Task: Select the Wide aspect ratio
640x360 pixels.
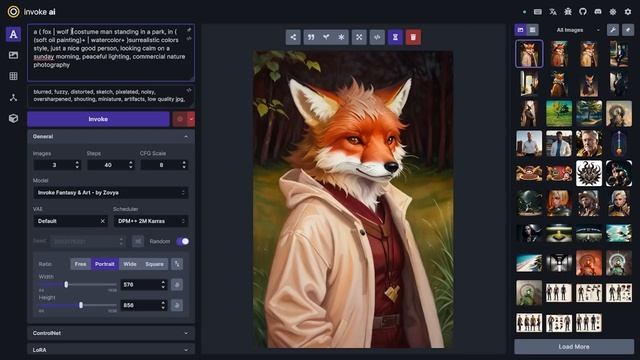Action: point(130,264)
